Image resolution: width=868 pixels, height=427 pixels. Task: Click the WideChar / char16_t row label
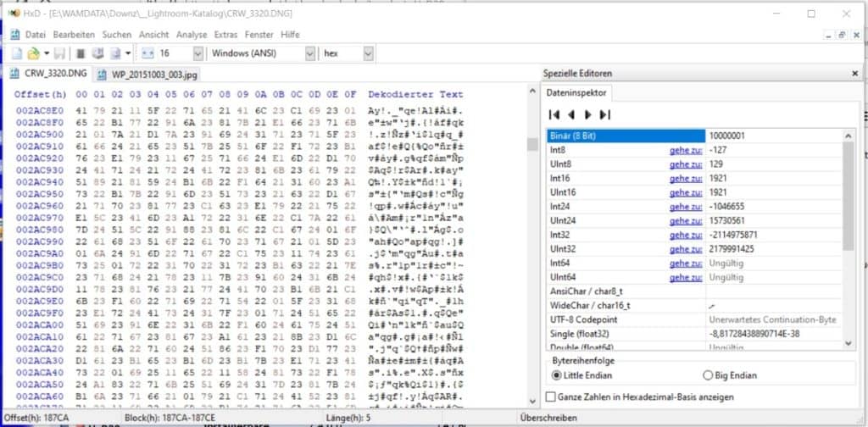click(x=590, y=305)
